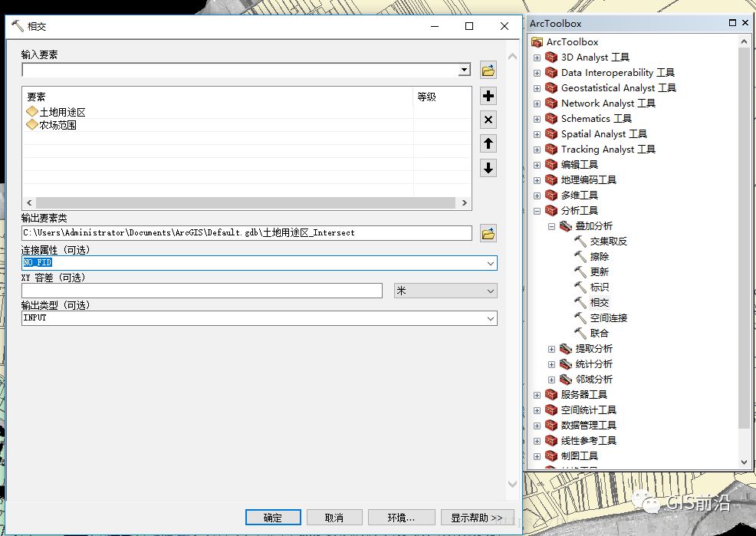Open 输入要素 dropdown list
Image resolution: width=756 pixels, height=536 pixels.
pyautogui.click(x=464, y=70)
